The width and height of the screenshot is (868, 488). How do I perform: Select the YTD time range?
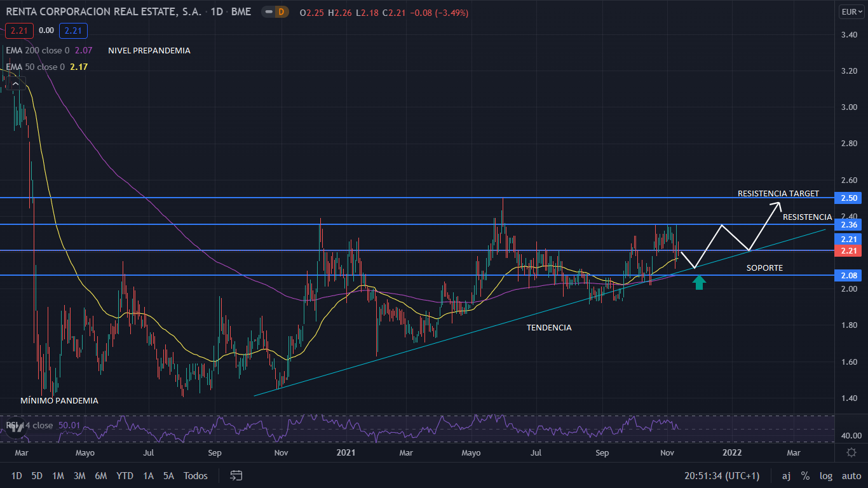(125, 475)
